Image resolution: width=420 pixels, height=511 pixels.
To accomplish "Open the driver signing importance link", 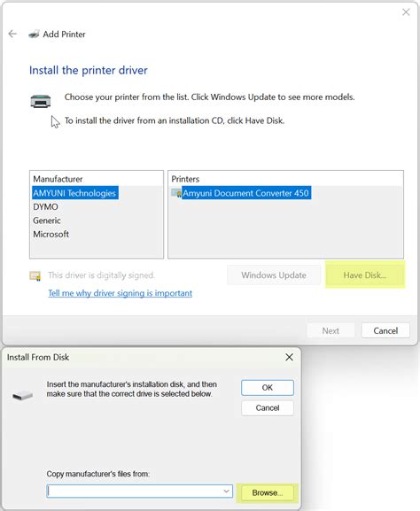I will [120, 293].
